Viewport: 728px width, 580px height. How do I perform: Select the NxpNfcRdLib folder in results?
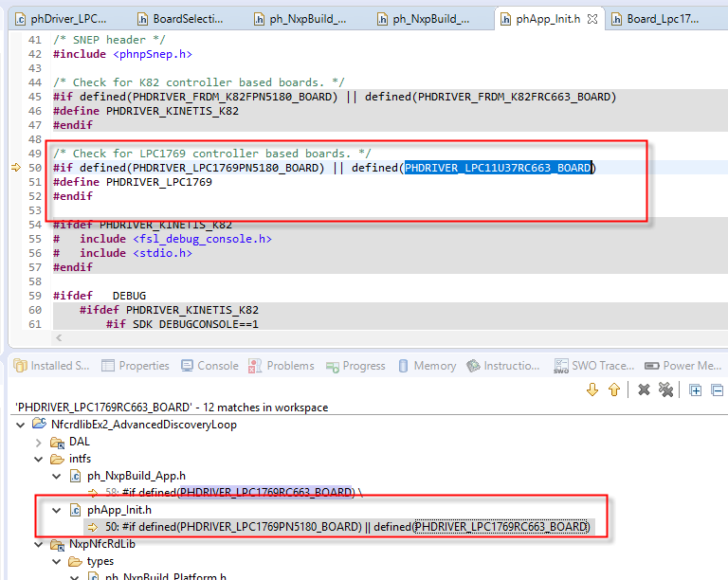[x=102, y=544]
